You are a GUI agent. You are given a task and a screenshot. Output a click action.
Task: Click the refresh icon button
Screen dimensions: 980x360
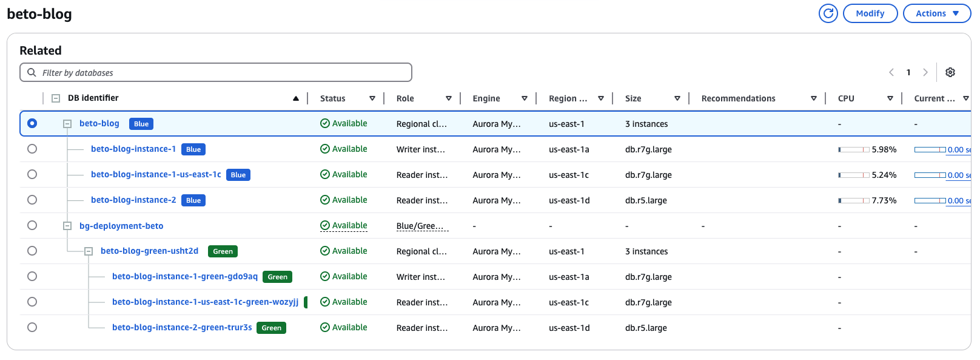pos(828,13)
